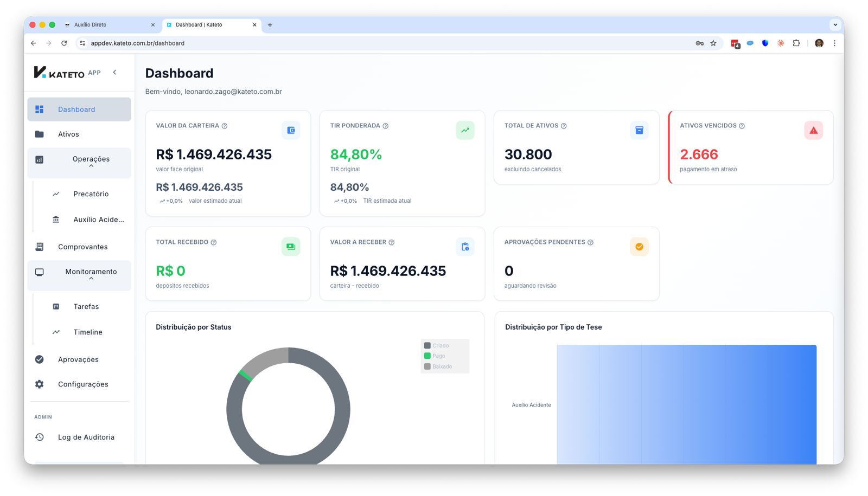Screen dimensions: 868x496
Task: Click the clipboard icon in Valor a Receber
Action: point(465,247)
